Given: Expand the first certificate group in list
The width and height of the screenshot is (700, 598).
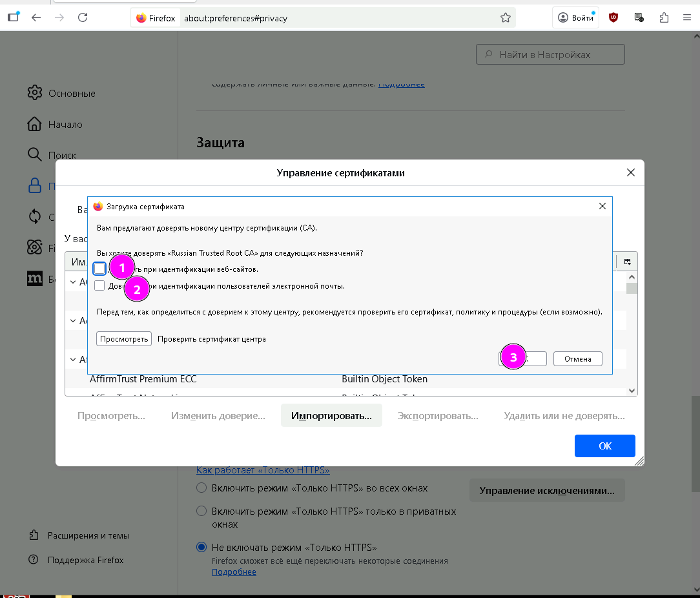Looking at the screenshot, I should (x=74, y=282).
